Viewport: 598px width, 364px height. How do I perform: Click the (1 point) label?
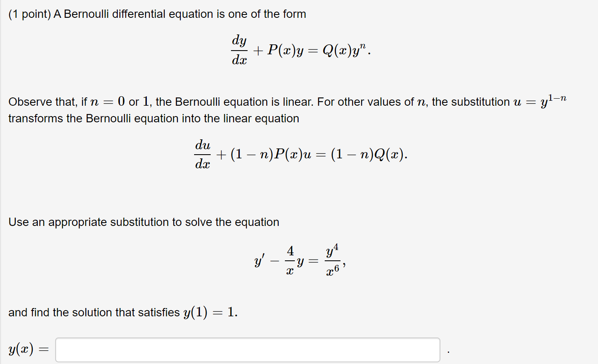(28, 14)
